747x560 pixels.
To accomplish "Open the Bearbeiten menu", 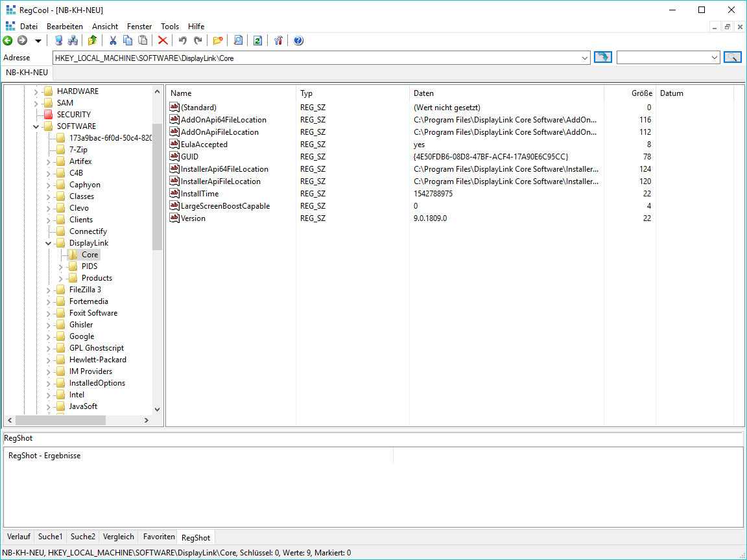I will pos(65,26).
